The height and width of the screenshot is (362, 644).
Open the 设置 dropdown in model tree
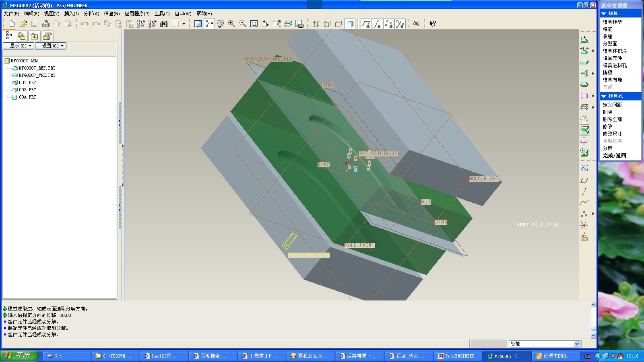pyautogui.click(x=51, y=46)
